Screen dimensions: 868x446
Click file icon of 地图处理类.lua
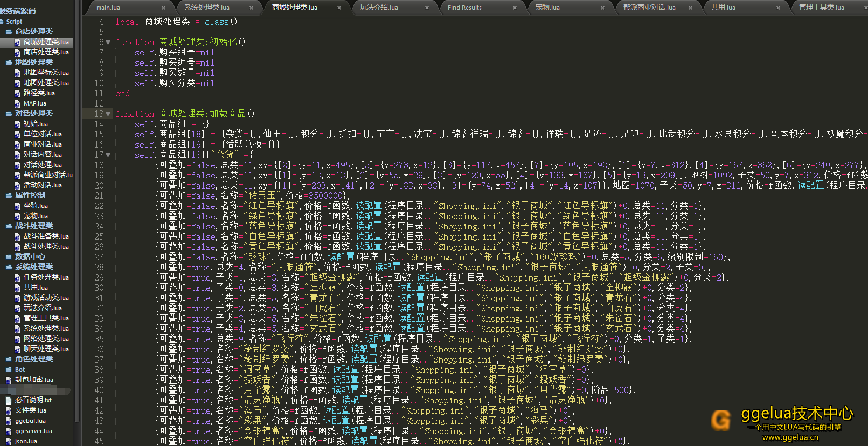pos(17,83)
